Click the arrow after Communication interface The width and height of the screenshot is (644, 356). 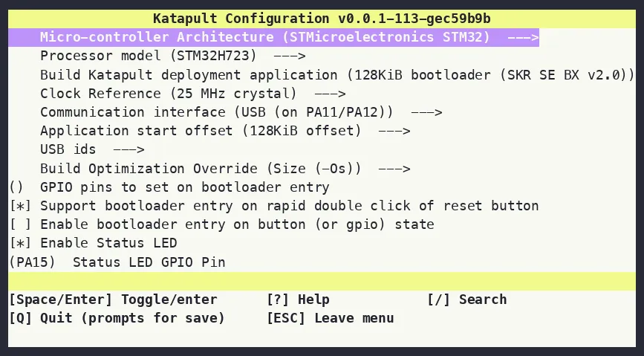[x=426, y=113]
